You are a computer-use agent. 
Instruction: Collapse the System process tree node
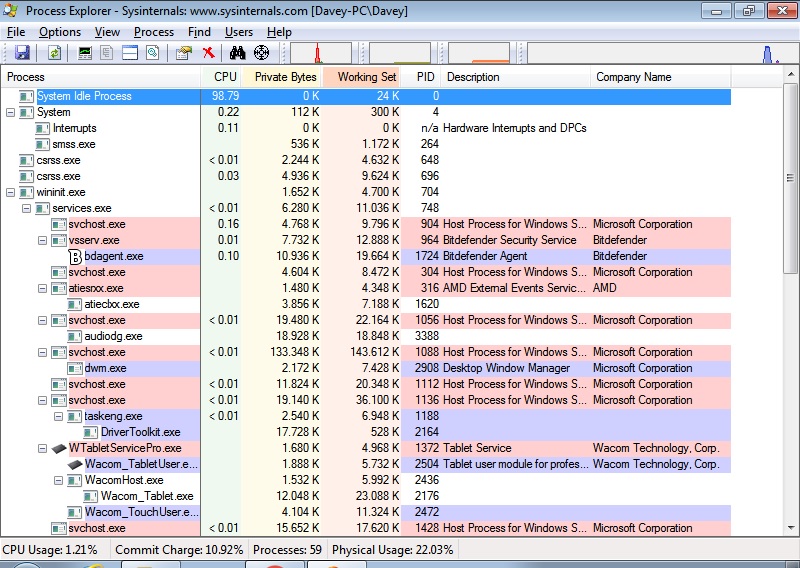click(10, 112)
